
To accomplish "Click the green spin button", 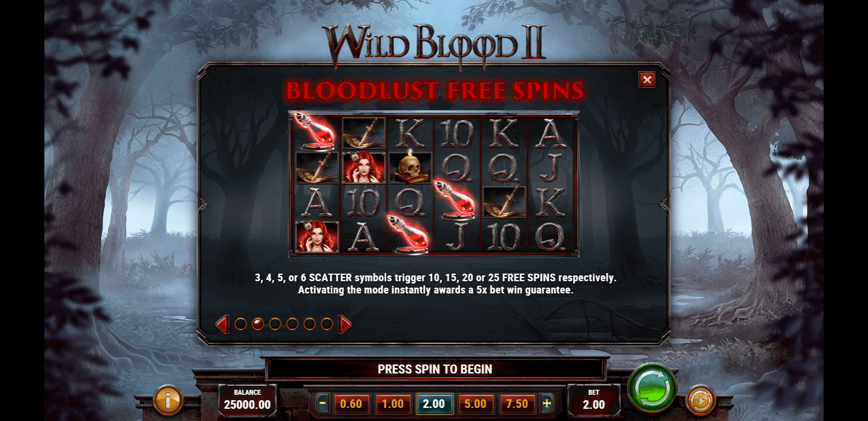I will click(x=652, y=387).
